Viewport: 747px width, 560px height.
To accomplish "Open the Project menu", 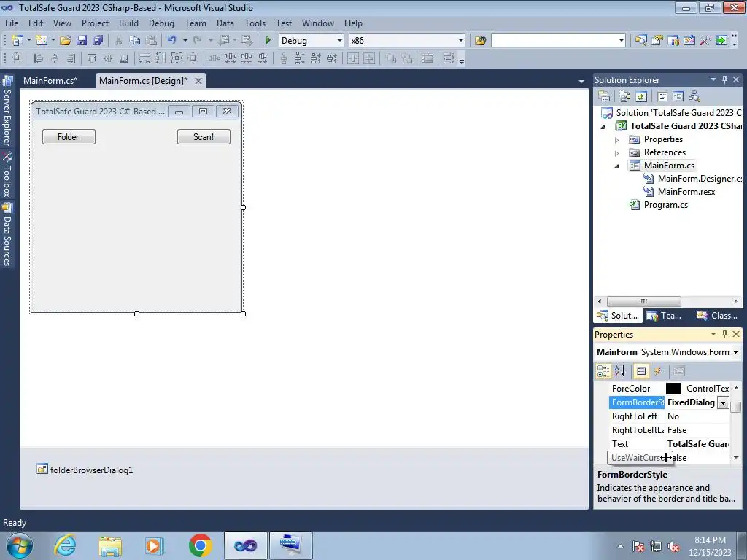I will tap(95, 23).
